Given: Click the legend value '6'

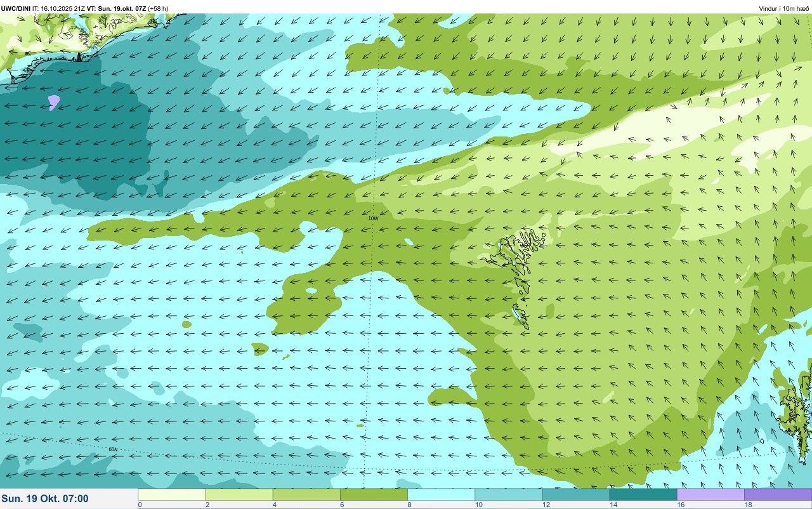Looking at the screenshot, I should [x=341, y=505].
